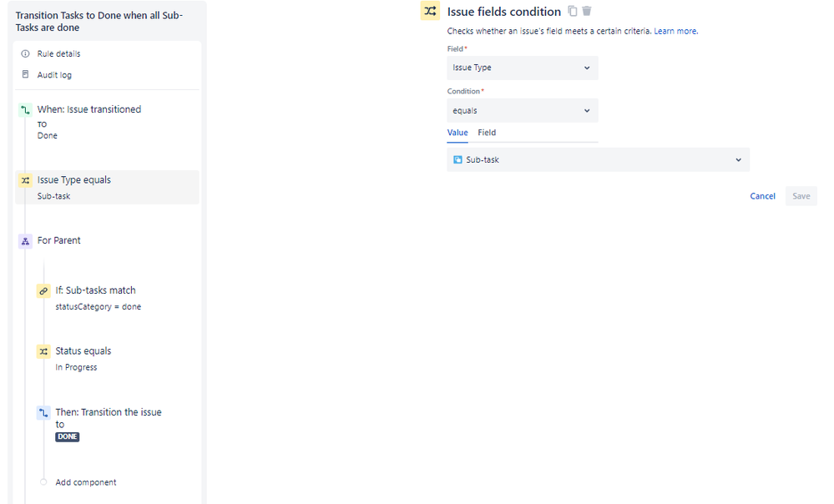Select the Status equals condition icon
The height and width of the screenshot is (504, 834).
[x=44, y=351]
